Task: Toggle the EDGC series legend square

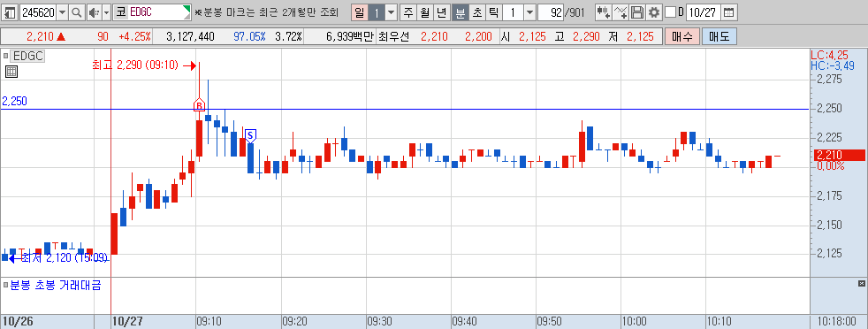Action: [x=6, y=56]
